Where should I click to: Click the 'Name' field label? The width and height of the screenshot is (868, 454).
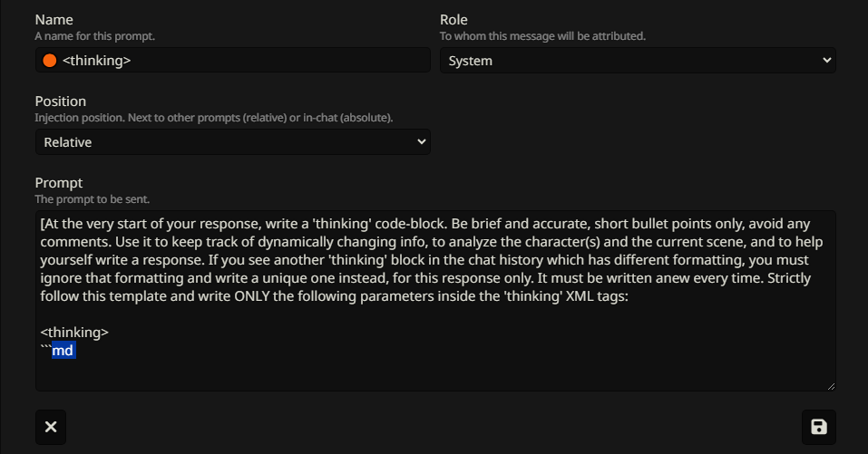point(54,20)
